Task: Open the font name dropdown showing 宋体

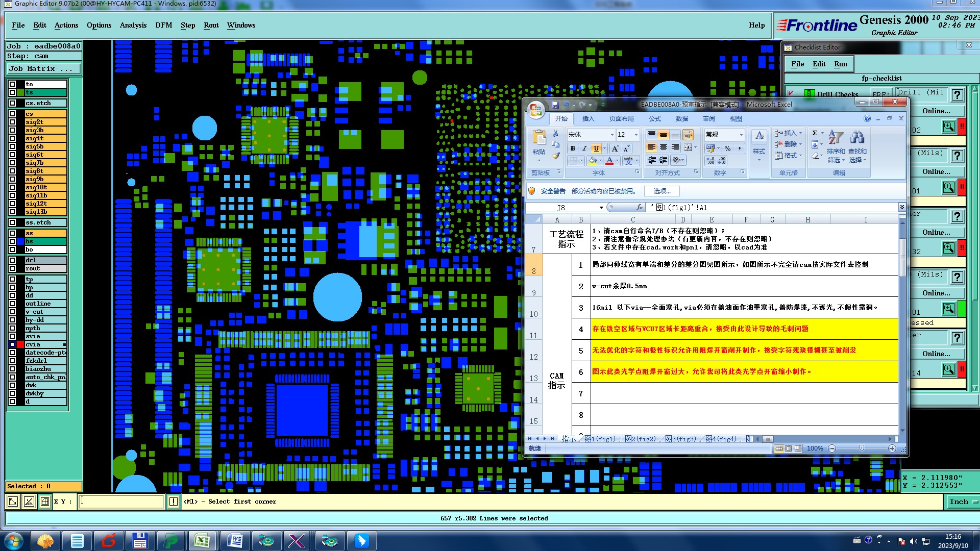Action: point(612,135)
